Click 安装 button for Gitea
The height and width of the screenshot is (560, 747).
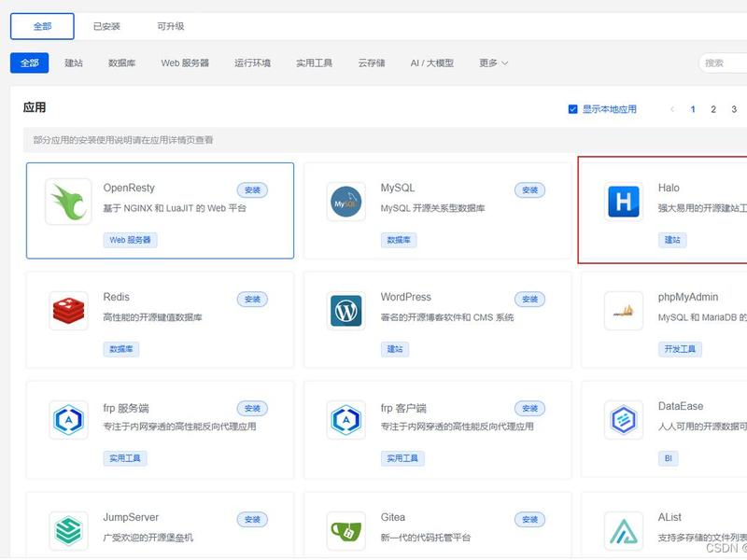(x=529, y=520)
